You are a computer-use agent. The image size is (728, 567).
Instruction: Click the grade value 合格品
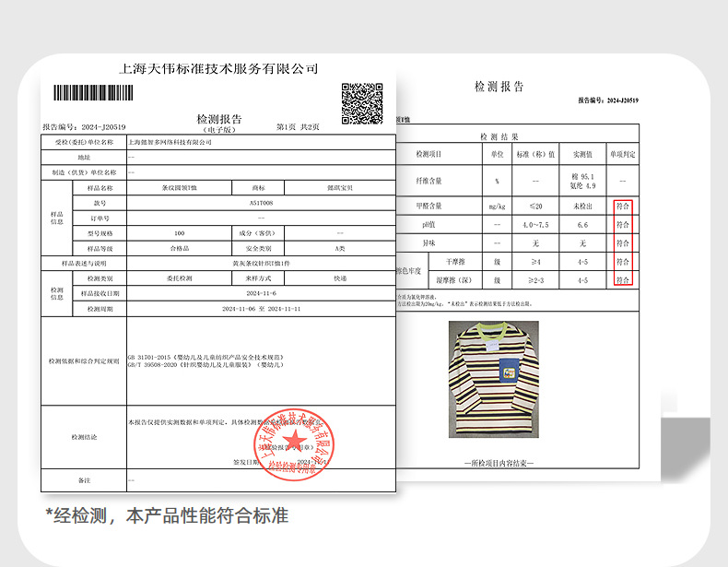[179, 248]
